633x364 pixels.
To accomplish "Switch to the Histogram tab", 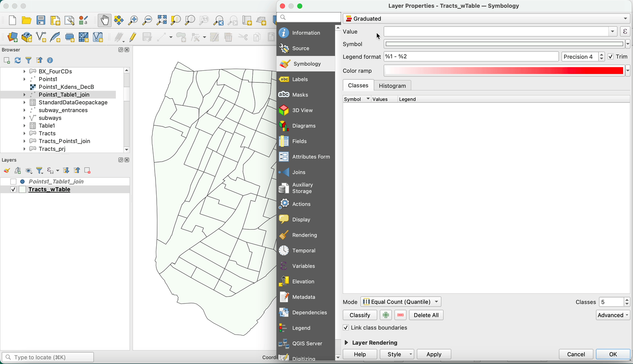I will point(392,86).
